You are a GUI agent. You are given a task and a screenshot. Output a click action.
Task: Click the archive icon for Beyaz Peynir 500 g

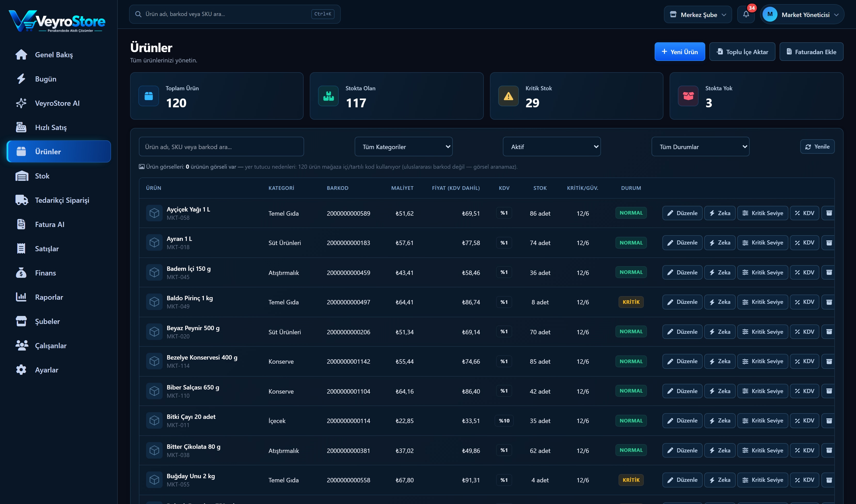click(829, 331)
